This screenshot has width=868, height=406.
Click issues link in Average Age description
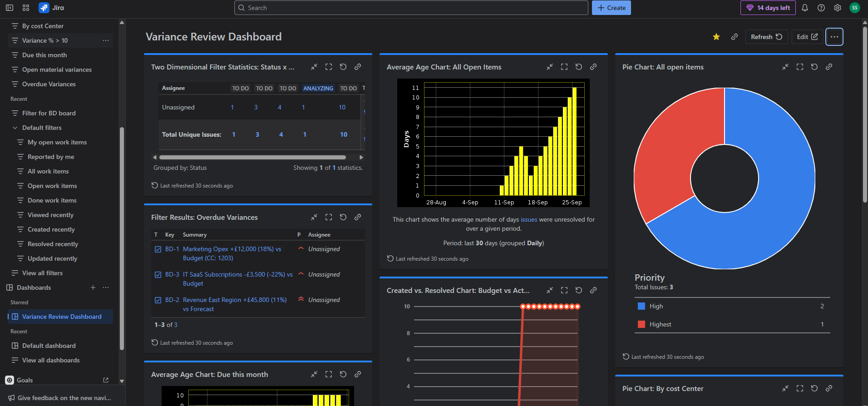pos(529,219)
